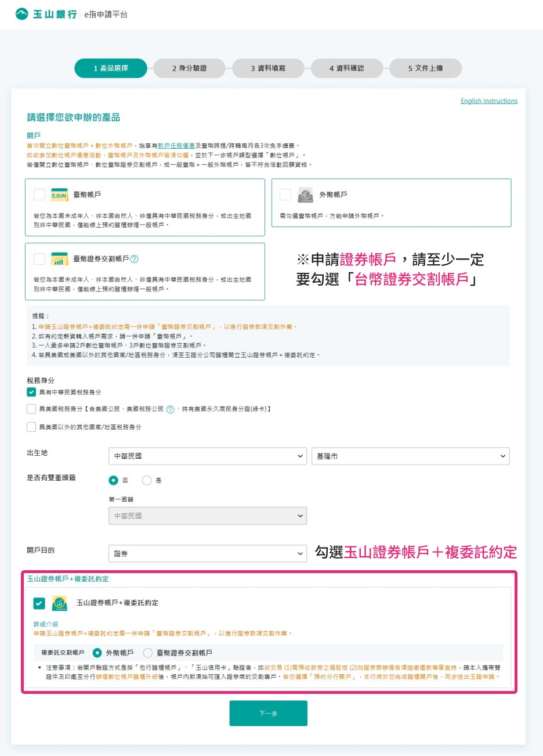
Task: Click the E.SUN bank logo icon
Action: pyautogui.click(x=22, y=14)
